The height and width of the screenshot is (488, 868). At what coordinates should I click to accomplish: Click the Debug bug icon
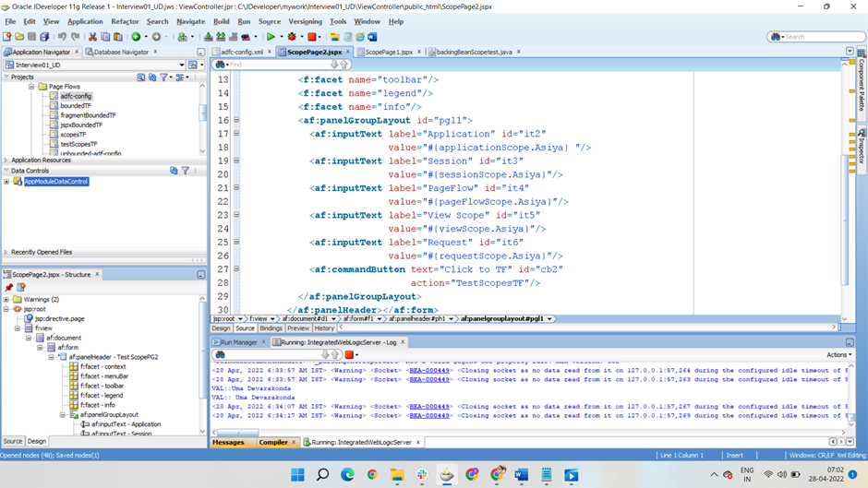point(292,37)
